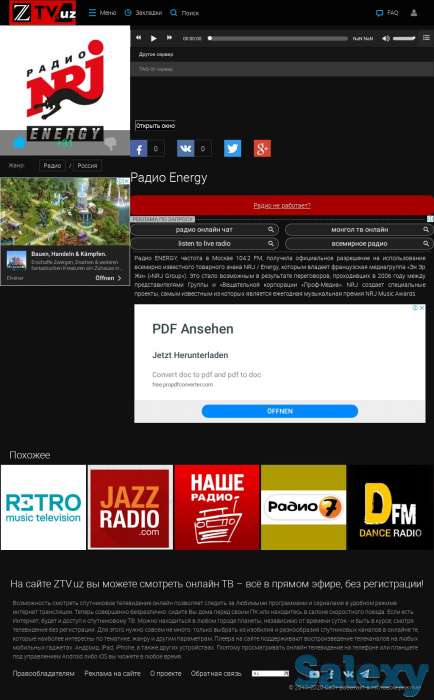
Task: Open Радио 7 station
Action: tap(304, 508)
